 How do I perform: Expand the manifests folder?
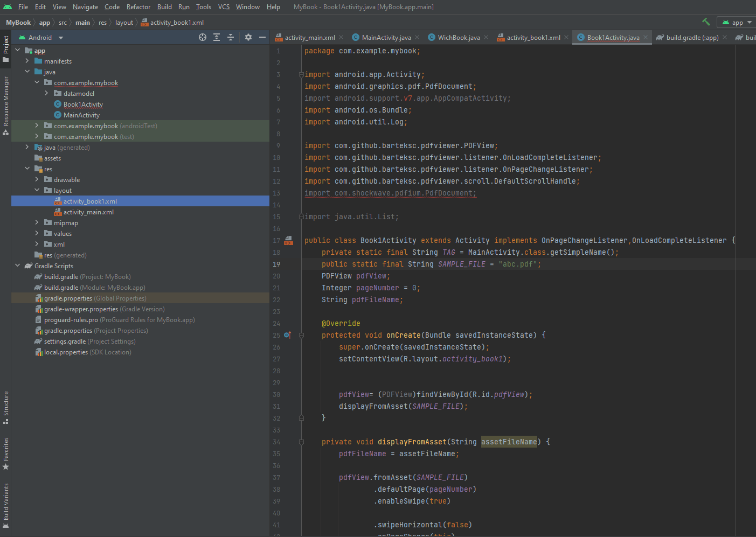(x=27, y=61)
